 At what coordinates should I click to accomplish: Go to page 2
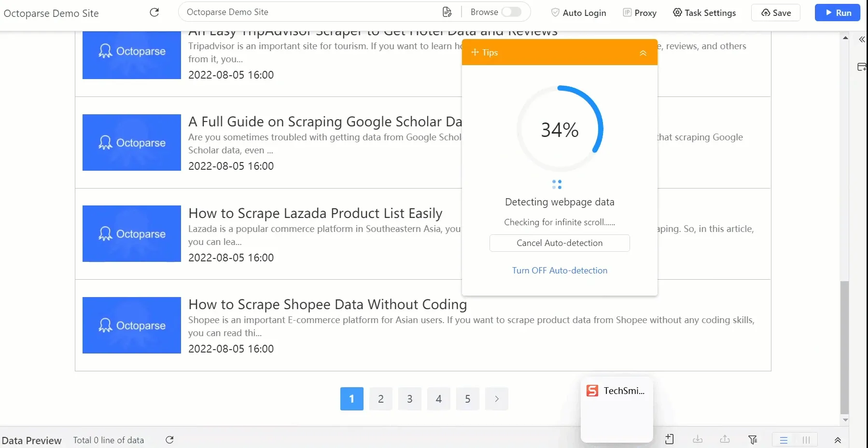click(x=381, y=399)
